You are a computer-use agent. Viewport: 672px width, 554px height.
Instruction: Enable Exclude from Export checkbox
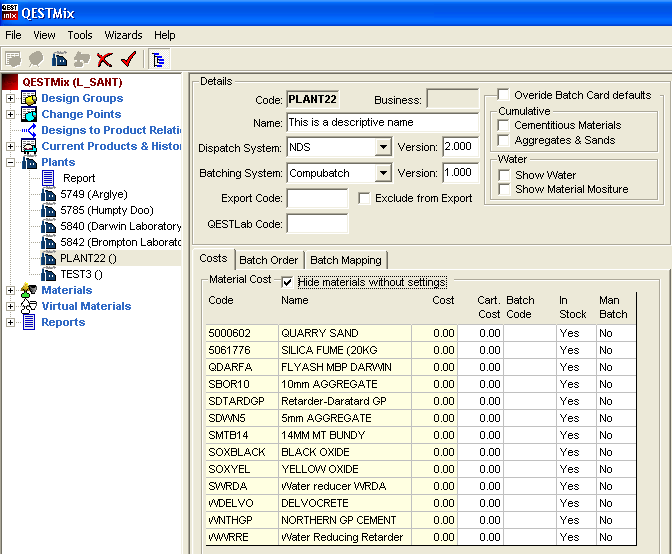click(365, 198)
